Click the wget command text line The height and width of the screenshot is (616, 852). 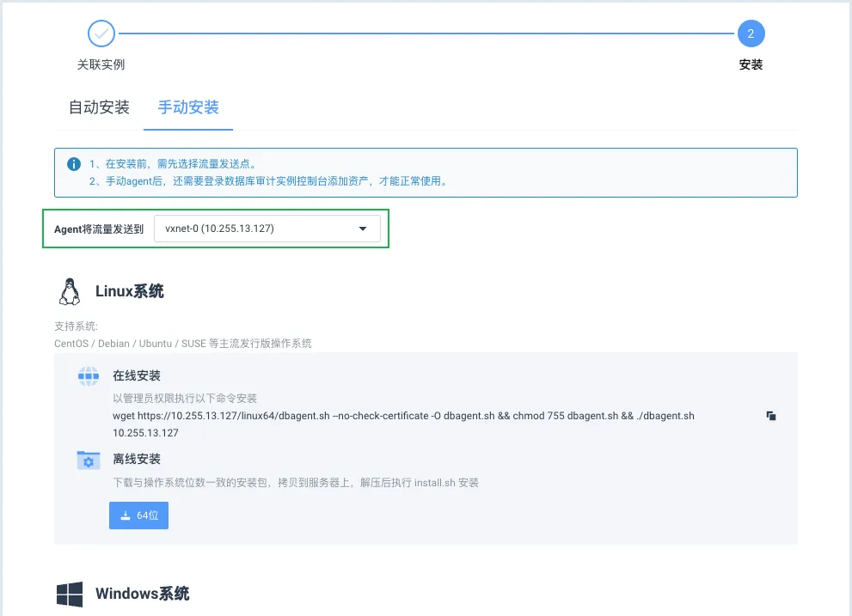point(403,416)
